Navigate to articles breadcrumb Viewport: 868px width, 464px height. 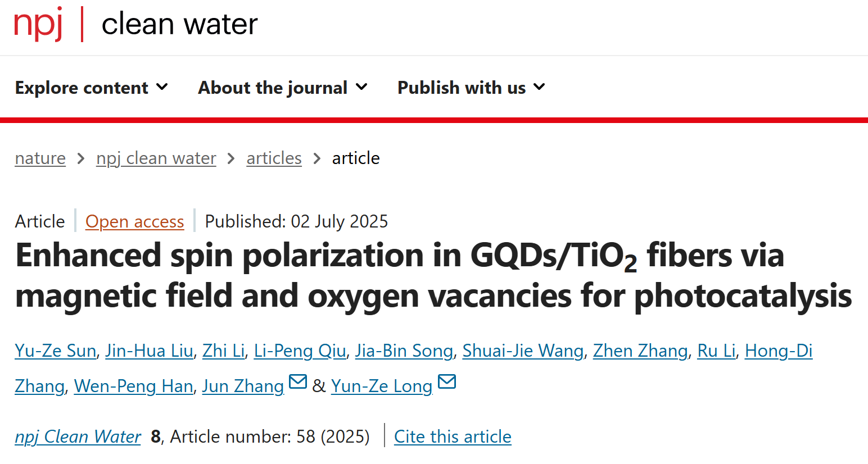coord(274,158)
